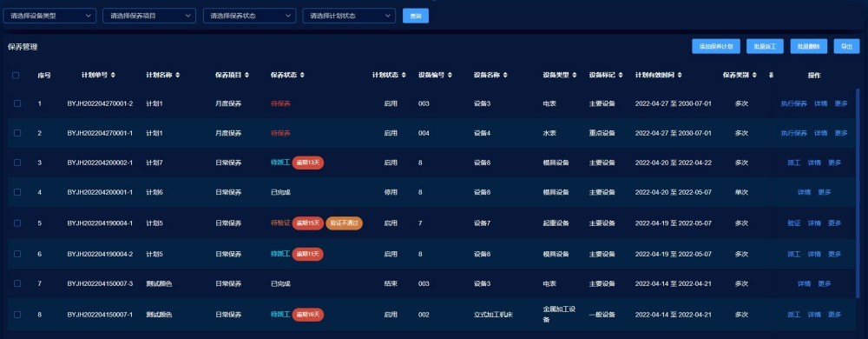868x339 pixels.
Task: Check the box for row BYJH202204270001-2
Action: pyautogui.click(x=17, y=103)
